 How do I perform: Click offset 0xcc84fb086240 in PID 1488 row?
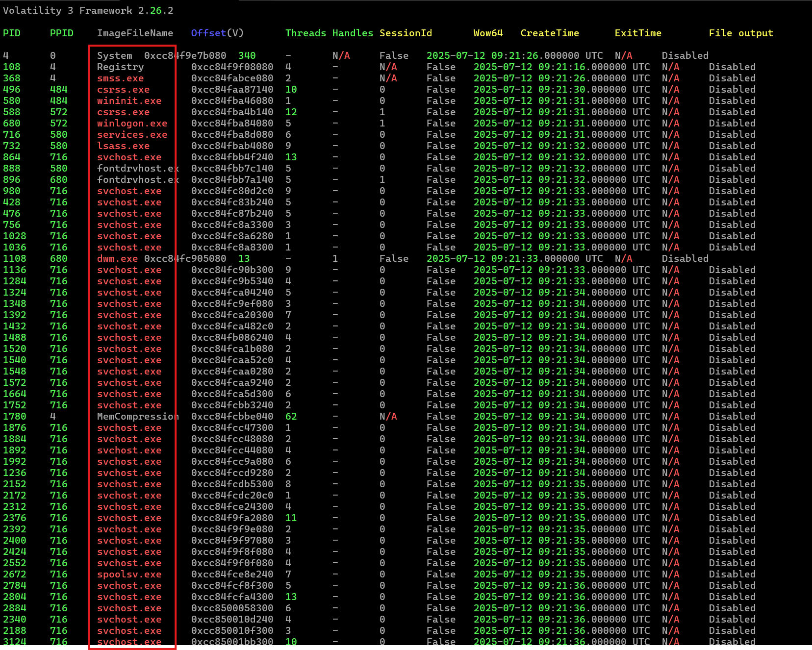point(232,337)
